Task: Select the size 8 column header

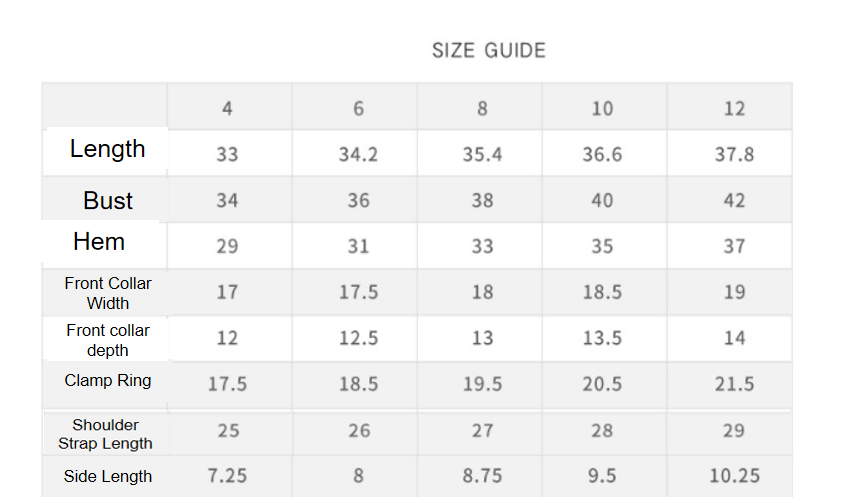Action: pos(482,108)
